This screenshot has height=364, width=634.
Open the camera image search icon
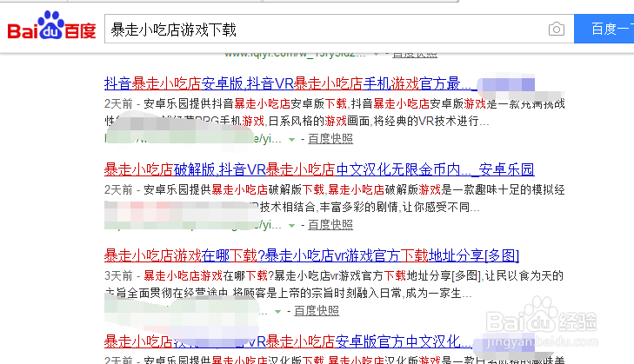557,29
